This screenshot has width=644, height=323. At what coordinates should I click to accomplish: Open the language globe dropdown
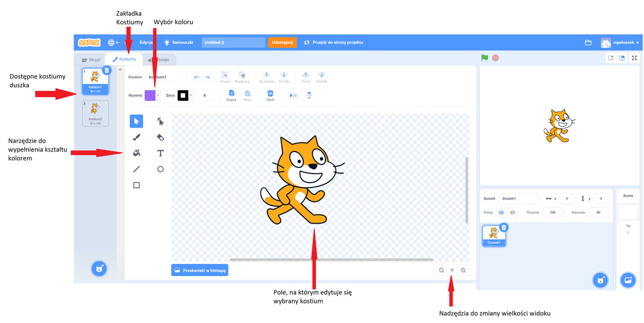[113, 42]
